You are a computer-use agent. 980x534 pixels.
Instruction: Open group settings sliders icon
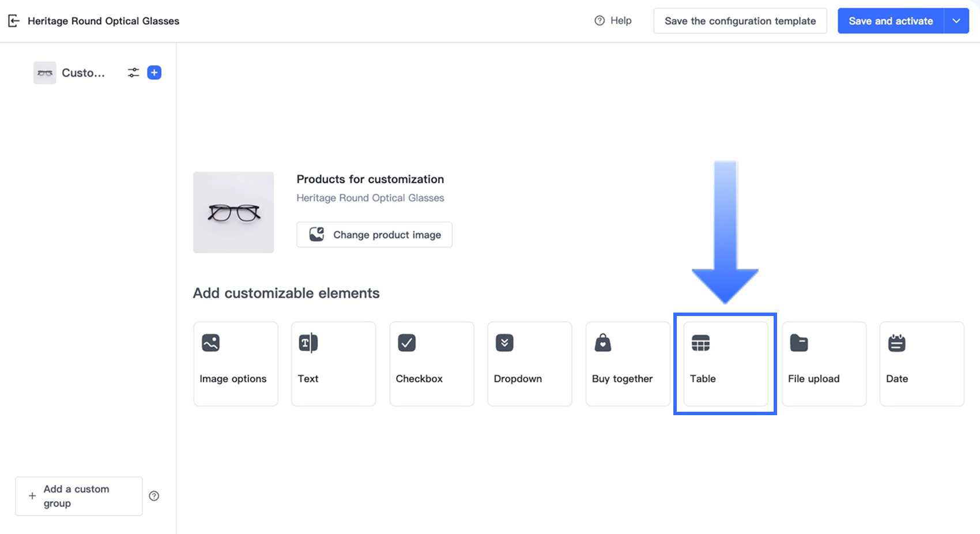(133, 73)
